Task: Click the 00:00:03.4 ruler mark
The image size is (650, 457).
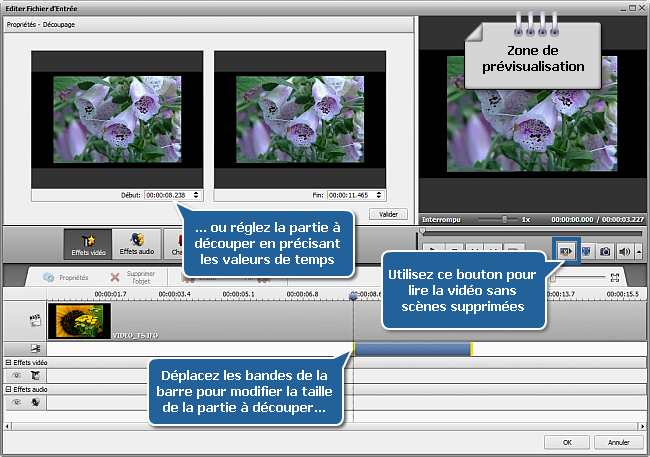Action: (175, 294)
